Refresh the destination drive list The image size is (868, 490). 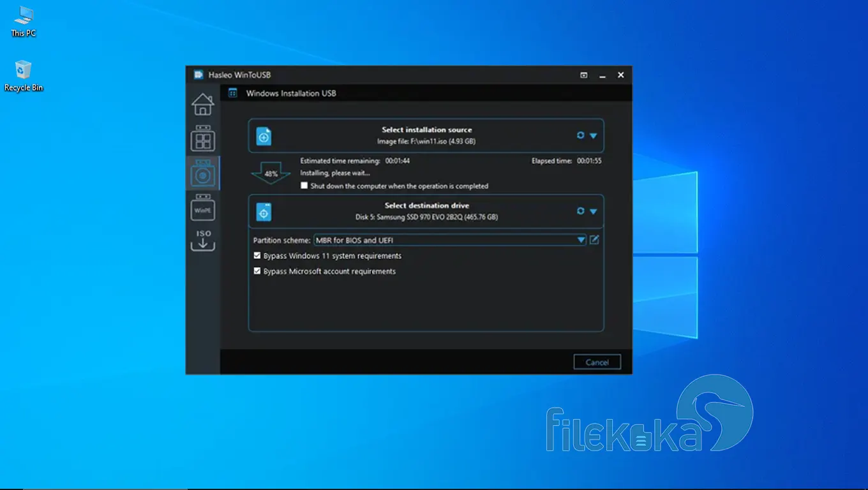580,211
